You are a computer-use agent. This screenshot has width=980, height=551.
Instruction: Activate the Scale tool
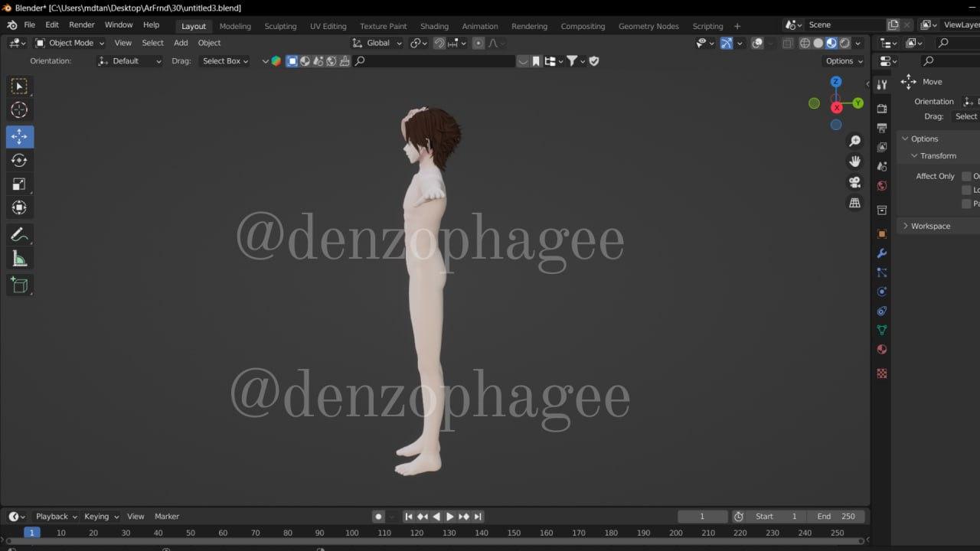coord(20,184)
